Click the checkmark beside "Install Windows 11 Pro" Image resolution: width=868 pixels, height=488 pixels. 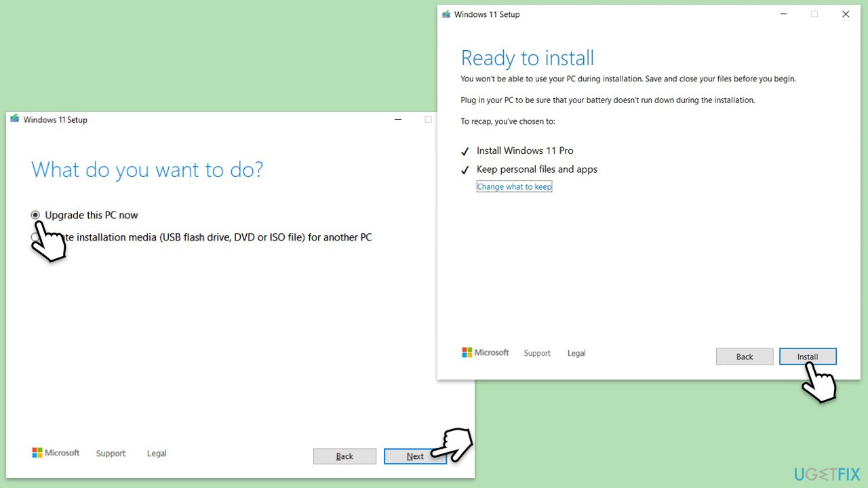pos(465,150)
